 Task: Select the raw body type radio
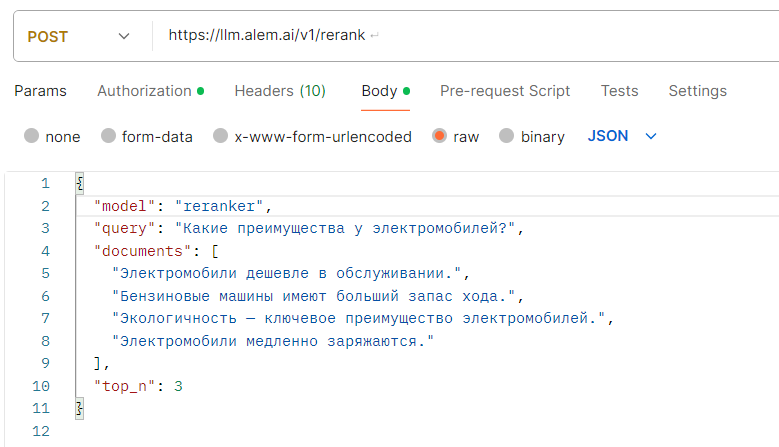pyautogui.click(x=439, y=136)
